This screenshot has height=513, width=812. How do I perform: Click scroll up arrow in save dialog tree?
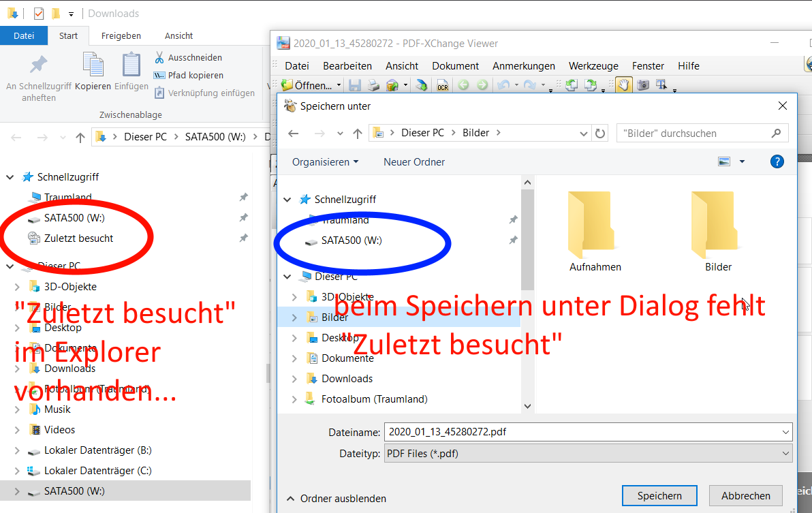click(527, 182)
